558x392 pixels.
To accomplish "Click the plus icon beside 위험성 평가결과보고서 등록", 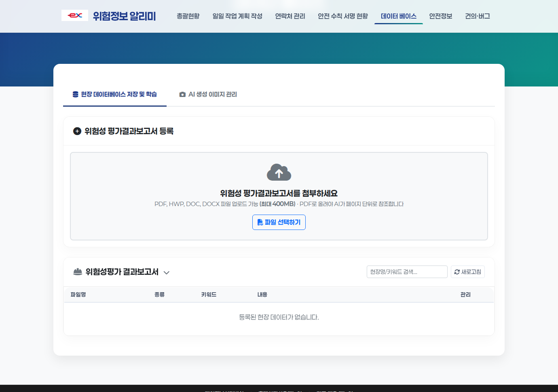I will coord(77,131).
